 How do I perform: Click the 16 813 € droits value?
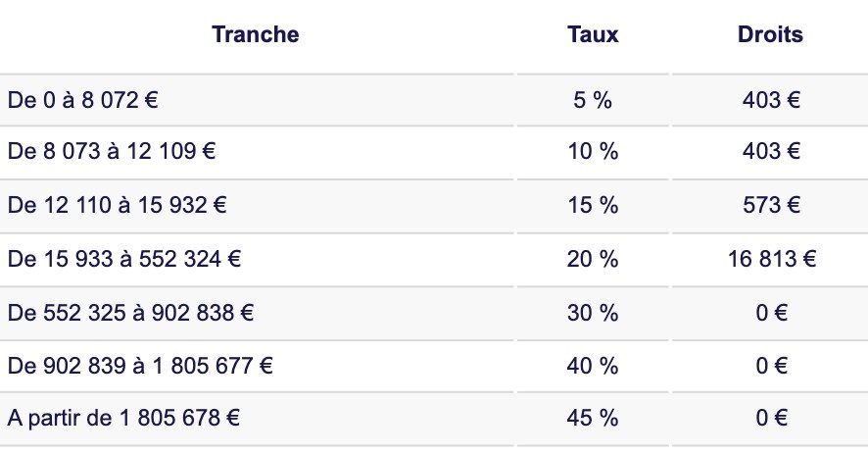[770, 260]
